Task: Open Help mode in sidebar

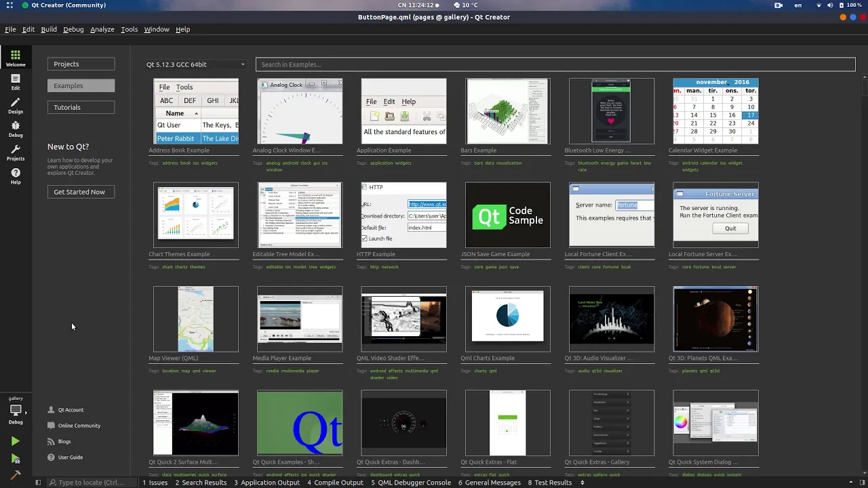Action: (x=16, y=176)
